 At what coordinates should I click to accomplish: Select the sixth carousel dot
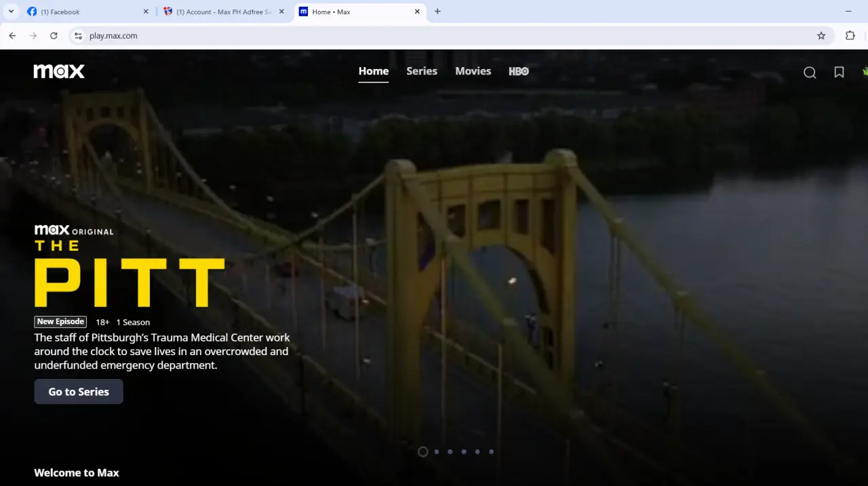[x=491, y=451]
